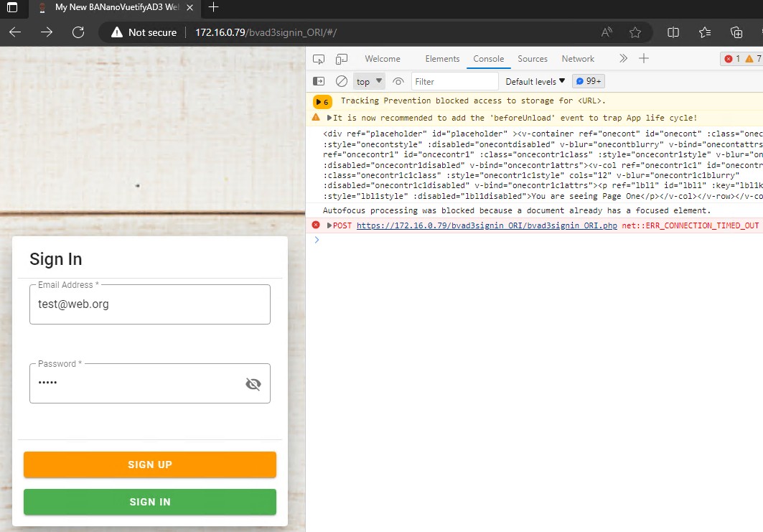Viewport: 763px width, 532px height.
Task: Click the browser forward arrow
Action: pyautogui.click(x=47, y=32)
